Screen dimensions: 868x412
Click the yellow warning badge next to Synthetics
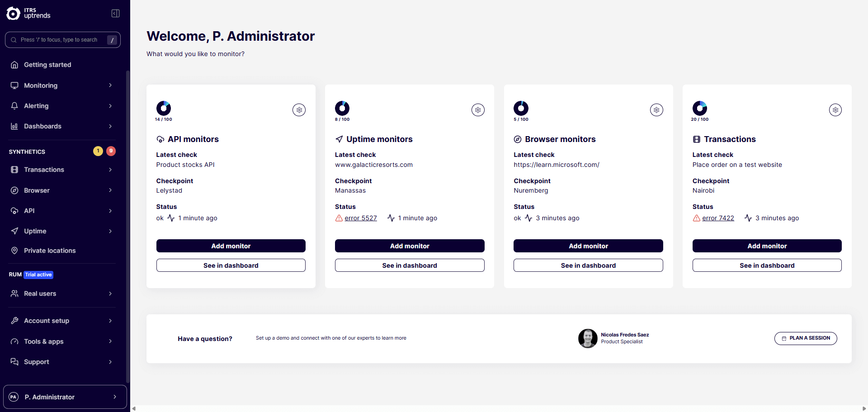[98, 151]
